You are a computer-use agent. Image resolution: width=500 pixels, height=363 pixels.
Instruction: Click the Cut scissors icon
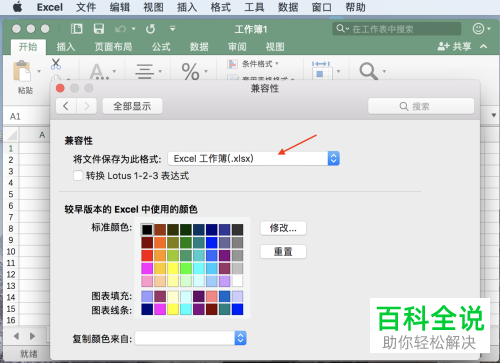click(x=56, y=64)
